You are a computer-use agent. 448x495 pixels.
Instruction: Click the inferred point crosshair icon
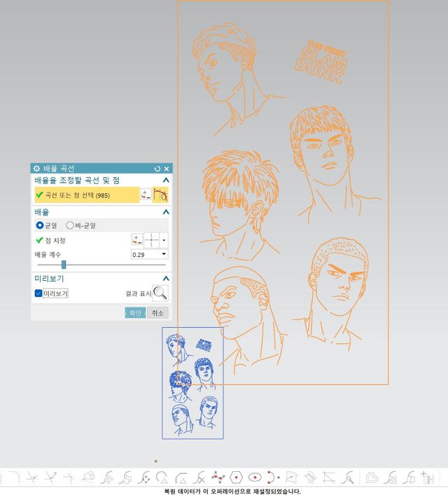click(x=152, y=240)
